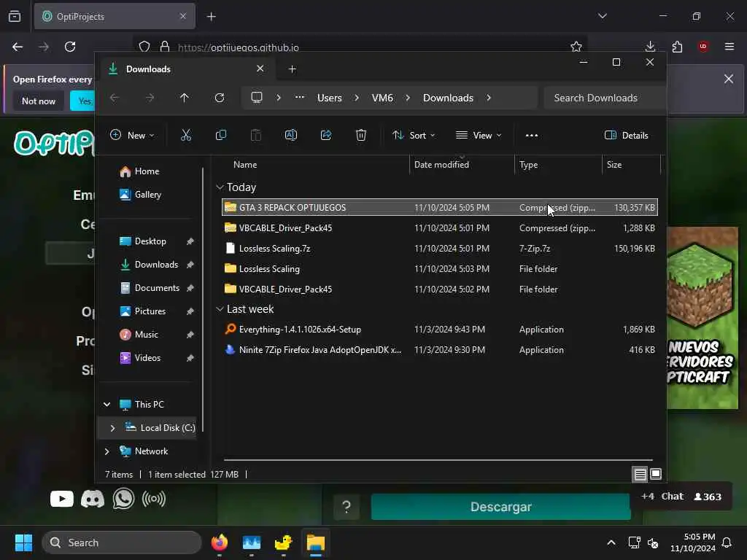The width and height of the screenshot is (747, 560).
Task: Refresh the Downloads folder view
Action: coord(220,98)
